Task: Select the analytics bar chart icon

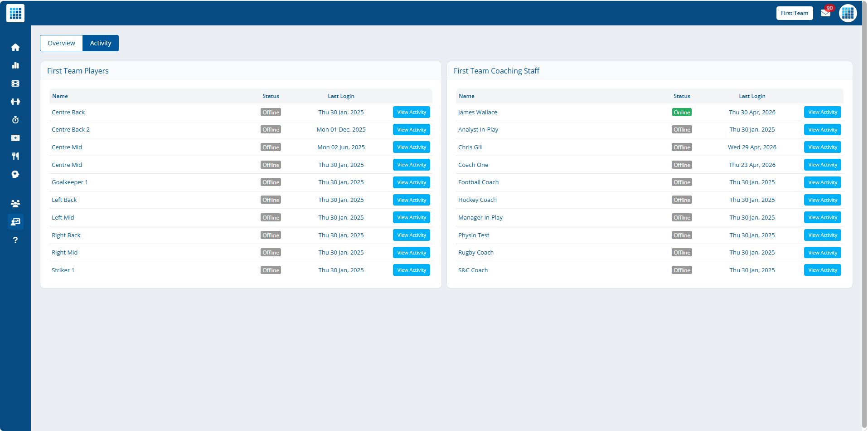Action: (x=15, y=65)
